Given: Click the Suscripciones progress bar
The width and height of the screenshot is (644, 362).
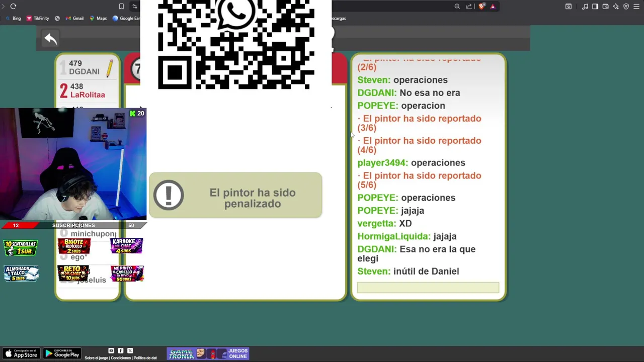Looking at the screenshot, I should click(73, 225).
